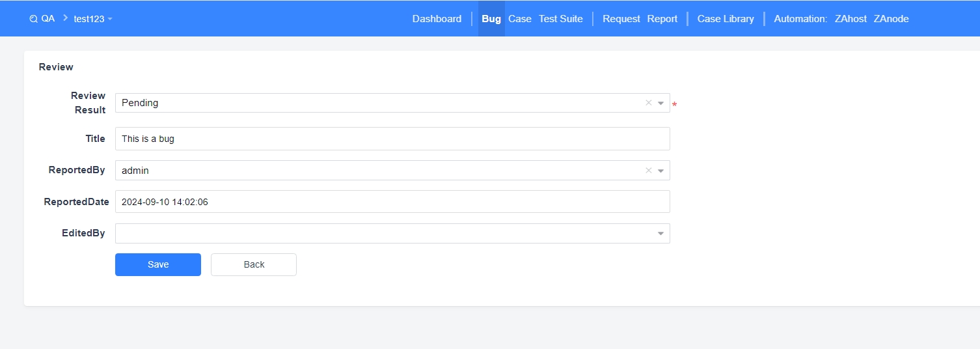Click the admin value in ReportedBy

135,171
